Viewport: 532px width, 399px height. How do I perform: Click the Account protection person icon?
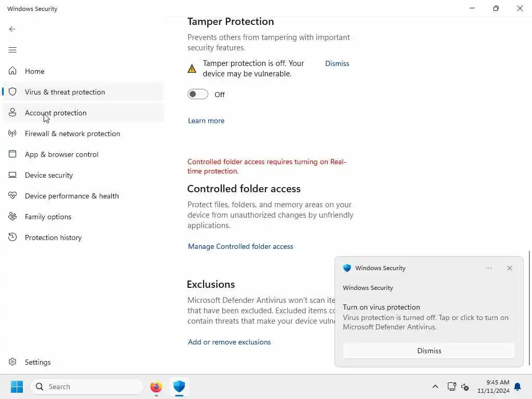point(12,112)
